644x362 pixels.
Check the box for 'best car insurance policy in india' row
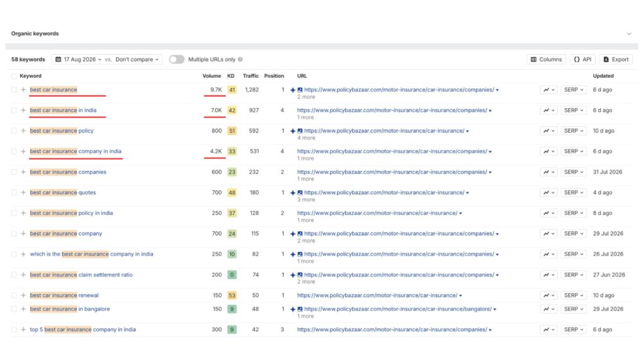[14, 213]
